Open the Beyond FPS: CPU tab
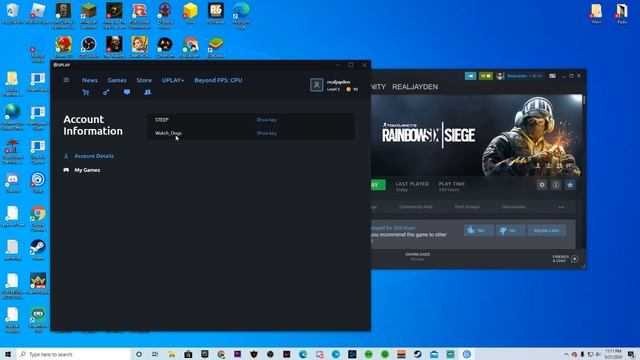This screenshot has height=360, width=640. 218,80
